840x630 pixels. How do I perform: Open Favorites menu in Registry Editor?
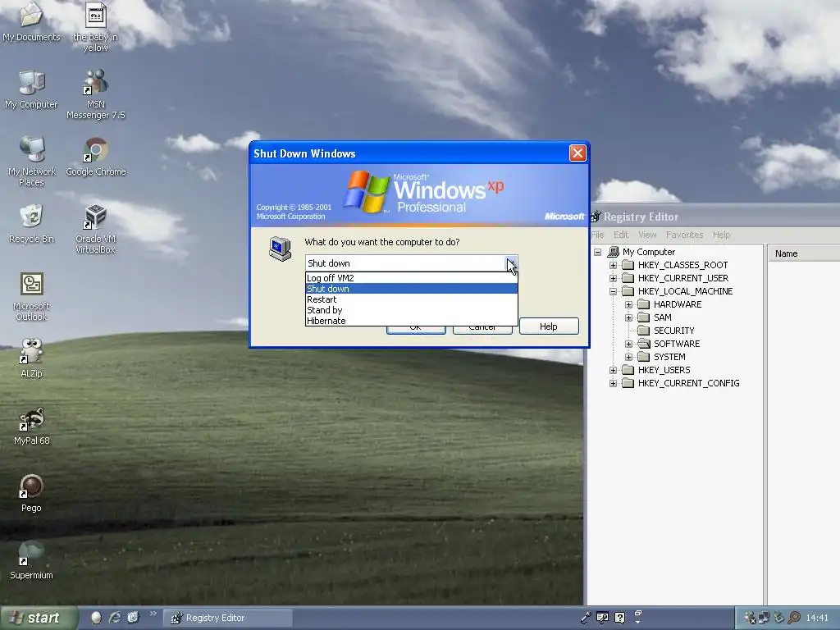click(x=685, y=235)
